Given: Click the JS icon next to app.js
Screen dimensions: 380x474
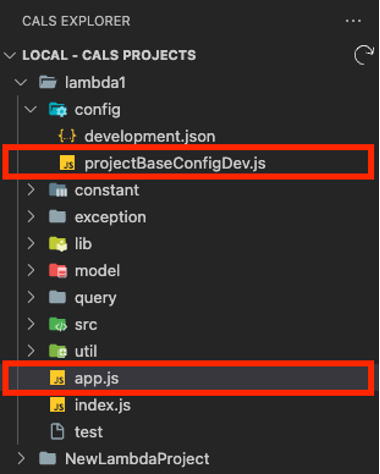Looking at the screenshot, I should (58, 378).
